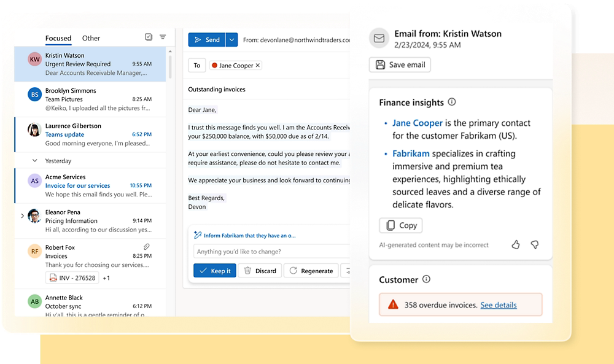Open the Finance insights info icon

pyautogui.click(x=452, y=102)
